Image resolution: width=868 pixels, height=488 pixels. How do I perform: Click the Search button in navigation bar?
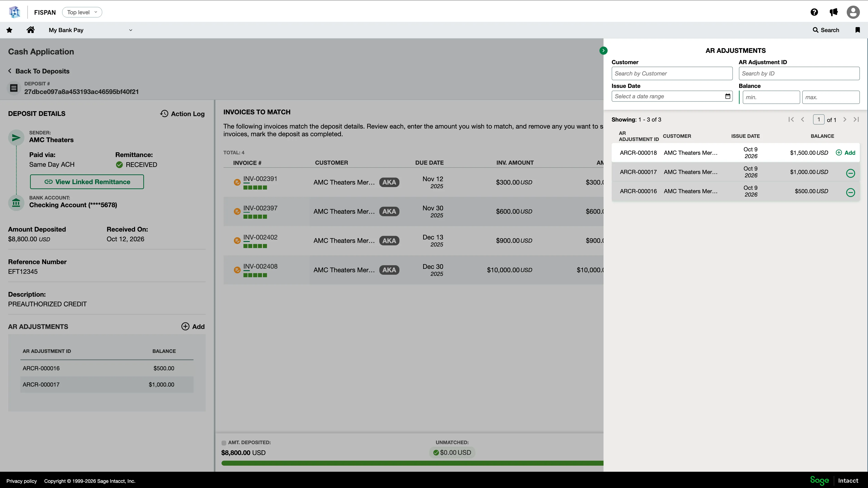(826, 30)
